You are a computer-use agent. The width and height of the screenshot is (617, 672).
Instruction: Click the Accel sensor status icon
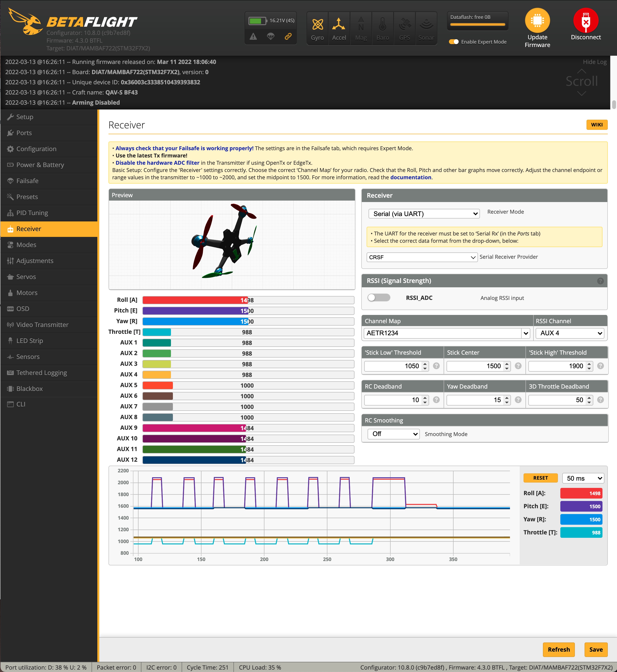tap(339, 23)
